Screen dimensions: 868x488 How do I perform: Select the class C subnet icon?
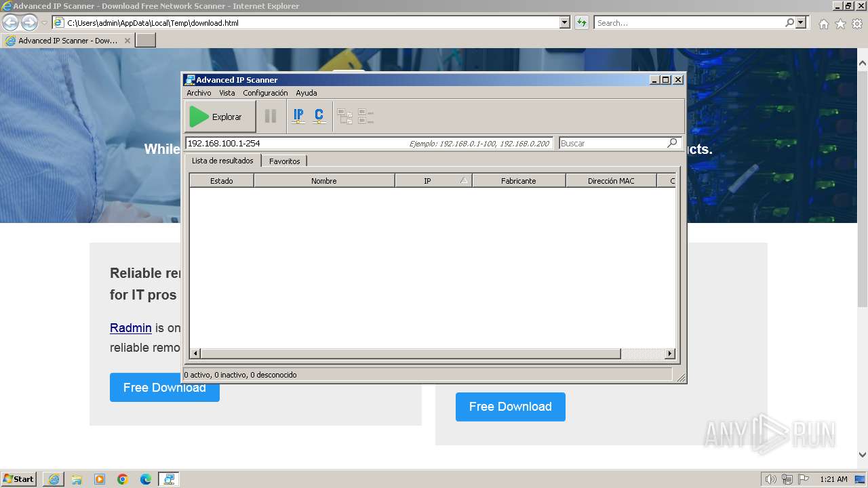click(x=319, y=117)
